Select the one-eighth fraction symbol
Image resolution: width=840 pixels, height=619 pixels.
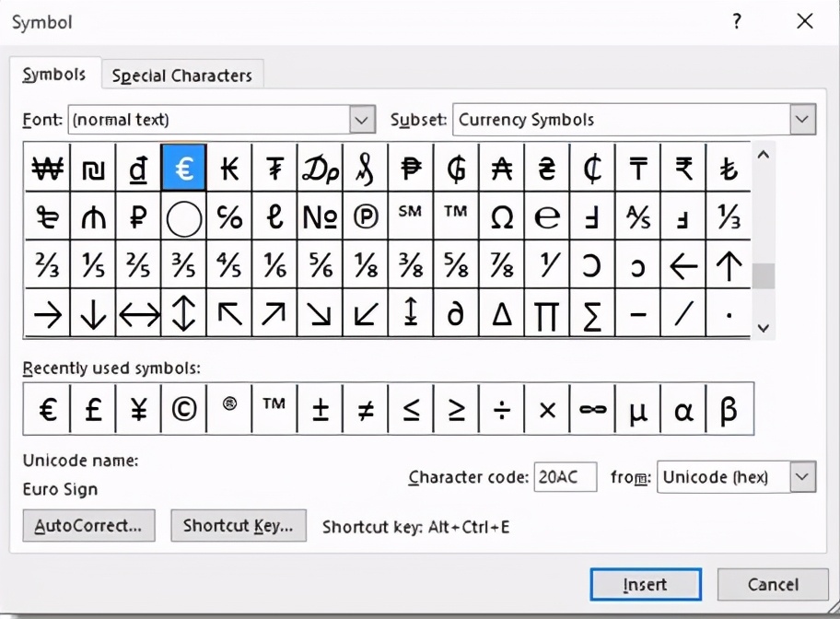click(366, 264)
